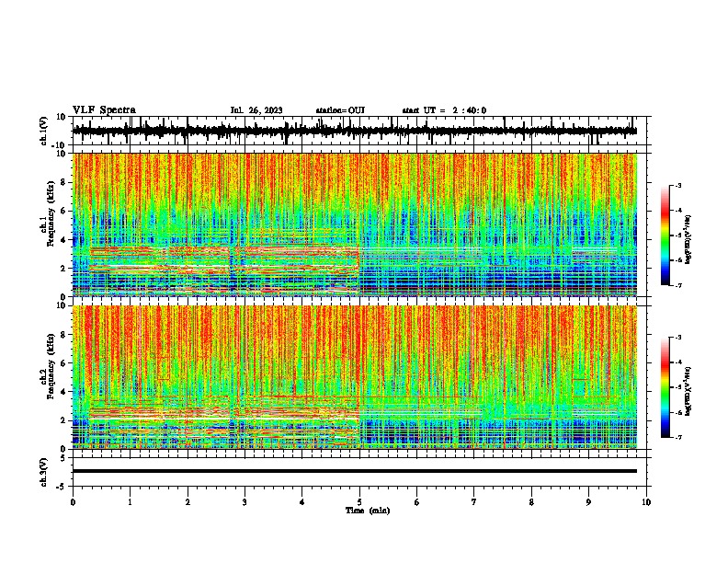Viewport: 728px width, 563px height.
Task: Click the 'start UT = 2:40:0' header label
Action: tap(444, 110)
